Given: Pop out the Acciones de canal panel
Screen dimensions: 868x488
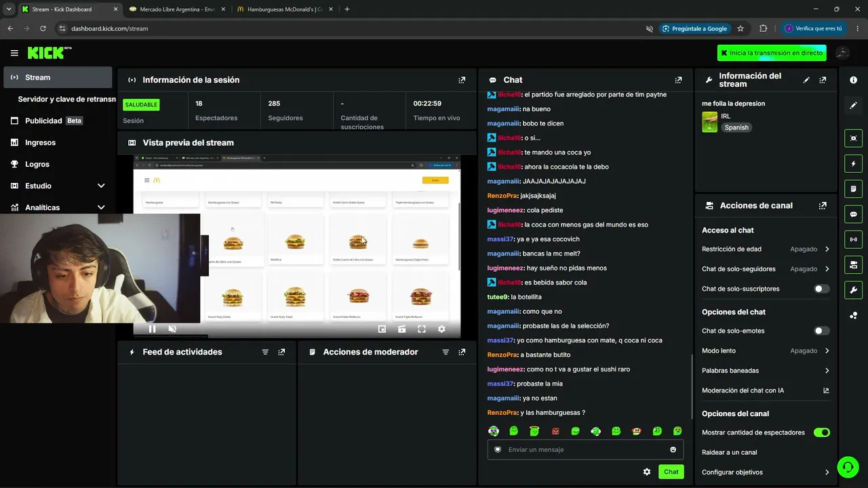Looking at the screenshot, I should (x=823, y=205).
